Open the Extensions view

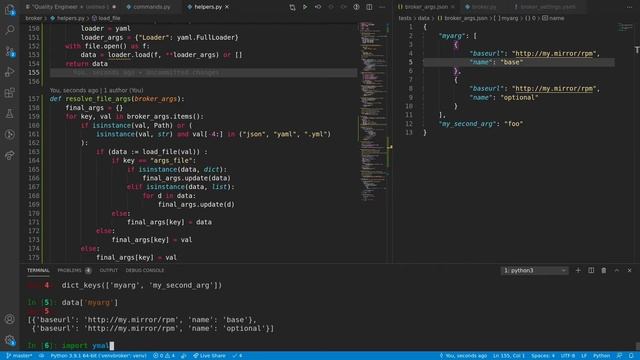pos(10,93)
